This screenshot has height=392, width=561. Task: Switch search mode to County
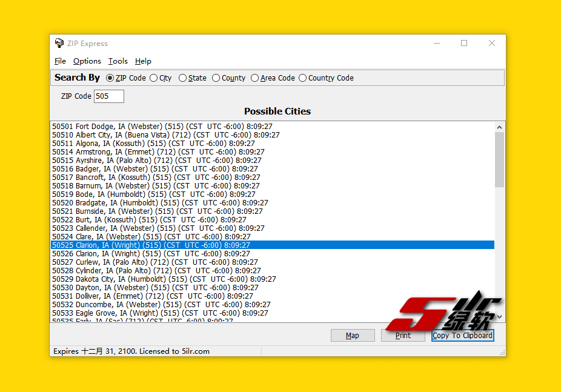(216, 78)
